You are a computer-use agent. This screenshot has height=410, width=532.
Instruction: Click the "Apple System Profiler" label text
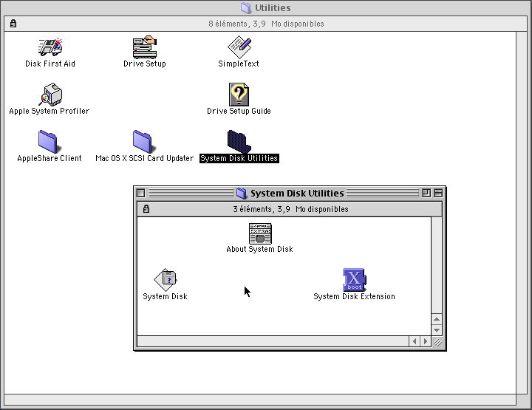50,112
